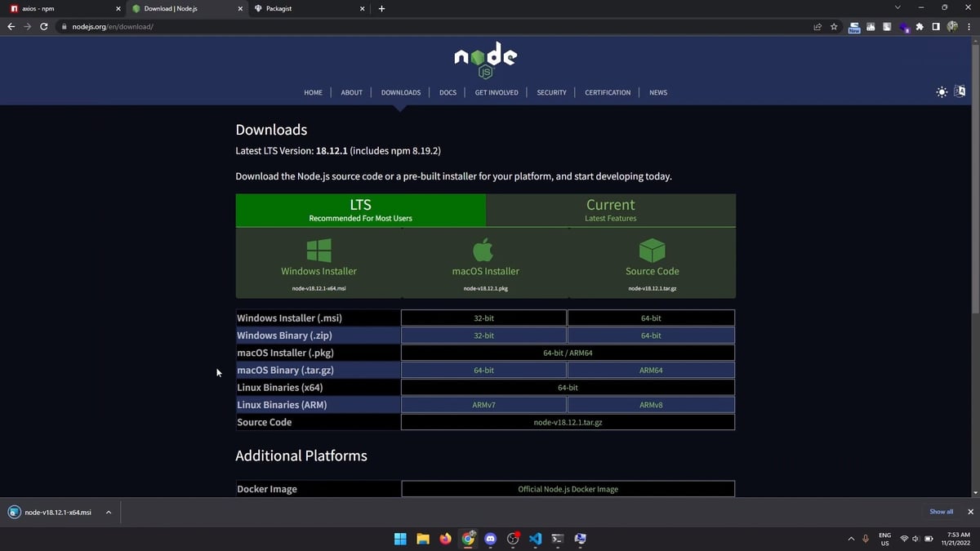The width and height of the screenshot is (980, 551).
Task: Close the downloads bar
Action: point(970,512)
